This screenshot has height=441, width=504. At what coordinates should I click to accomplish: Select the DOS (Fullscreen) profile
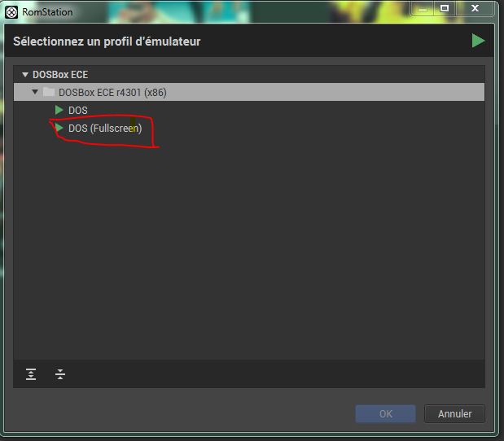point(105,129)
